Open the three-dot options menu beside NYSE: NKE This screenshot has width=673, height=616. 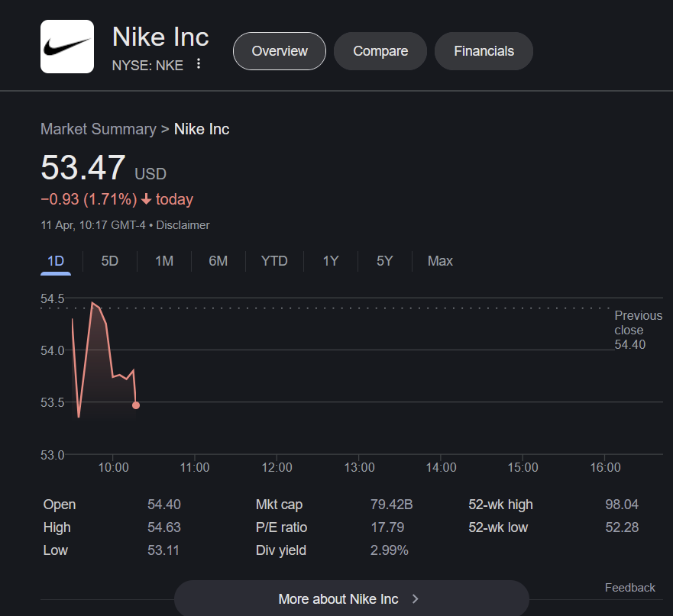click(199, 64)
